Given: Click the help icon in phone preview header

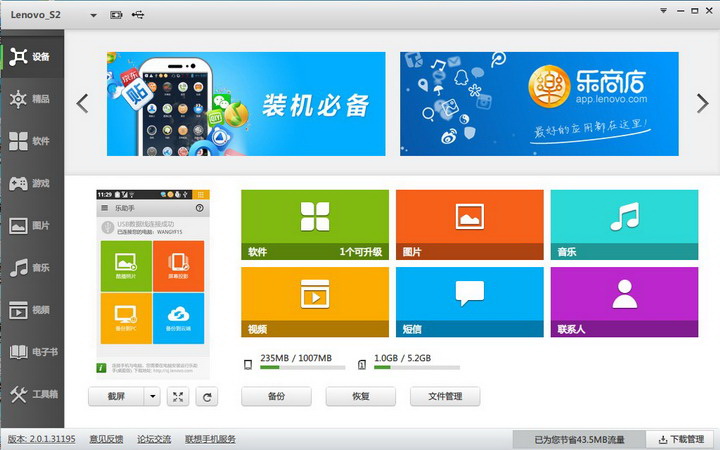Looking at the screenshot, I should pos(199,208).
